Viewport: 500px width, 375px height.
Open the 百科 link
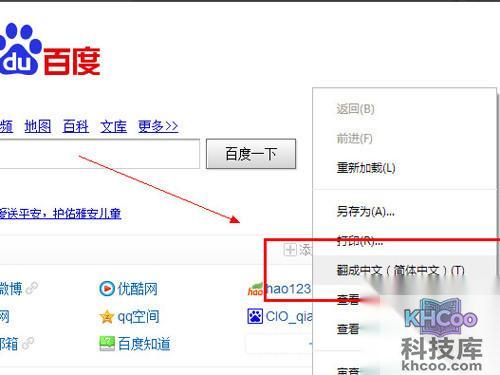(76, 127)
